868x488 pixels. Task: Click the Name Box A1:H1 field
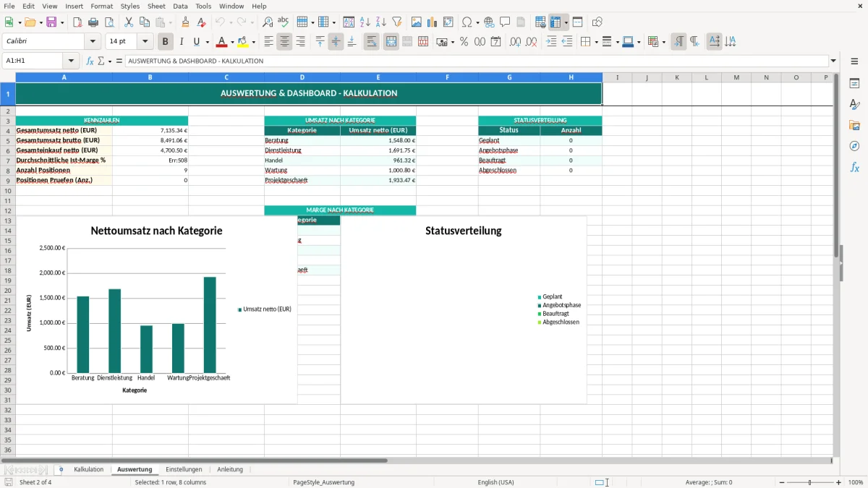click(x=33, y=61)
